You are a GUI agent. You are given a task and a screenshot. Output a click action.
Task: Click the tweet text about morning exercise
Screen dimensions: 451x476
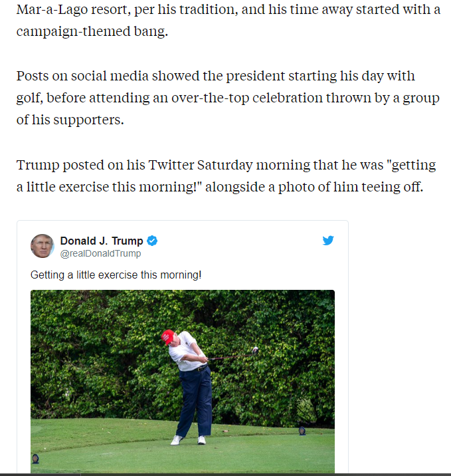point(116,275)
